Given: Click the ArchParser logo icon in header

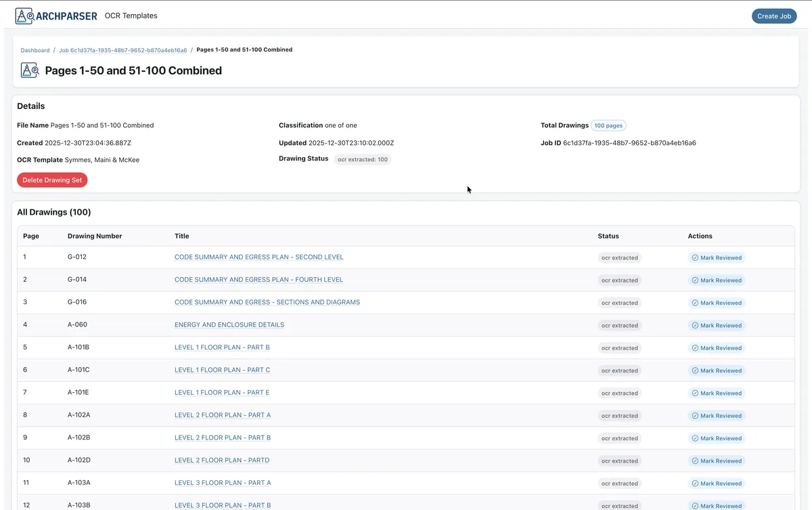Looking at the screenshot, I should pos(24,16).
